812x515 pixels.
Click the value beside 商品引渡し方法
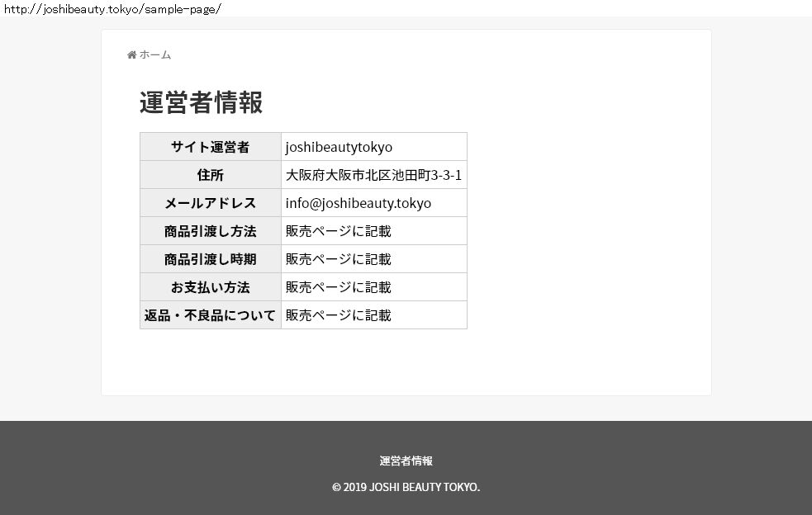(339, 231)
